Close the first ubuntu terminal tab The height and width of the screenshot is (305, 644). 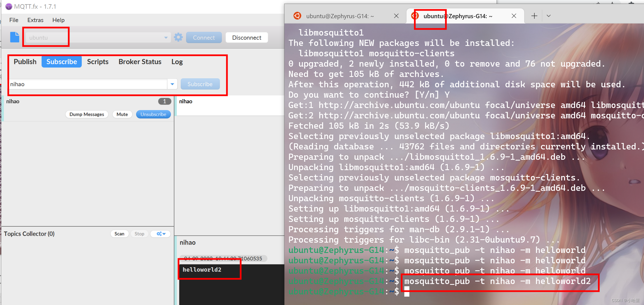tap(396, 16)
